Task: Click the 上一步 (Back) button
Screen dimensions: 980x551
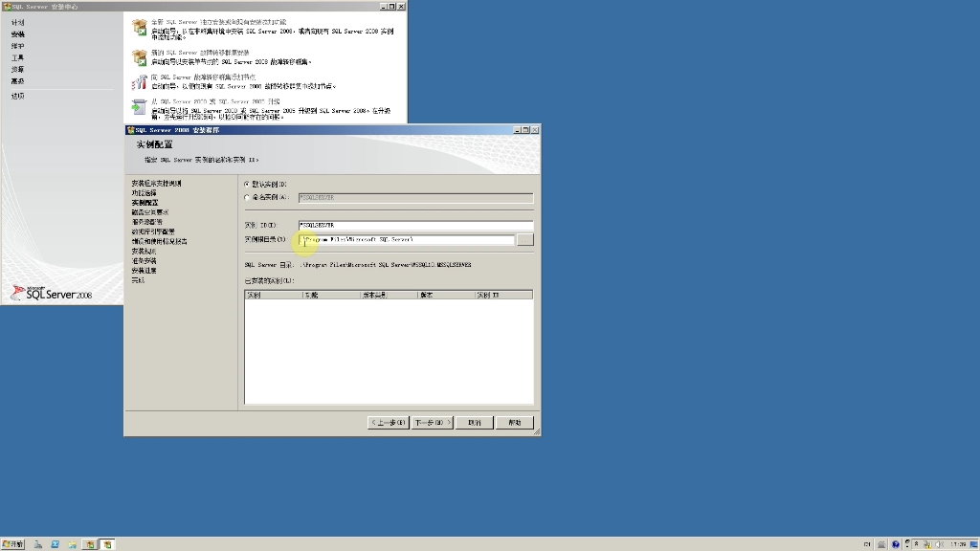Action: pos(387,422)
